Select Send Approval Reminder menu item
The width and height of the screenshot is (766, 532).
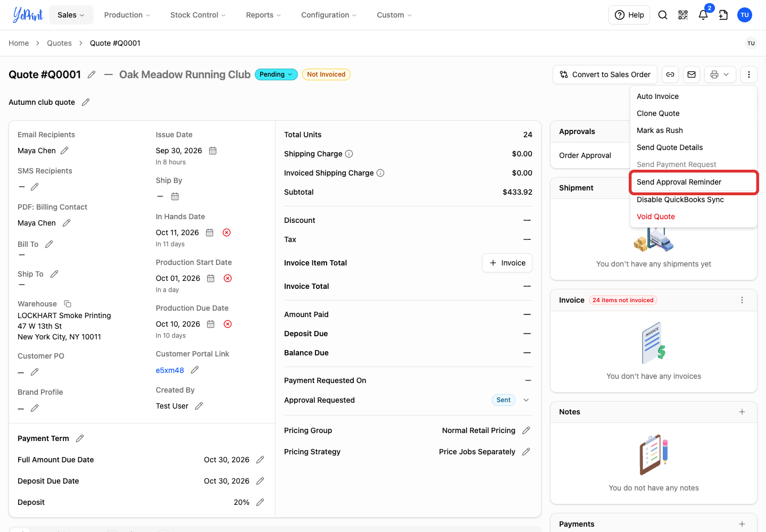click(693, 182)
